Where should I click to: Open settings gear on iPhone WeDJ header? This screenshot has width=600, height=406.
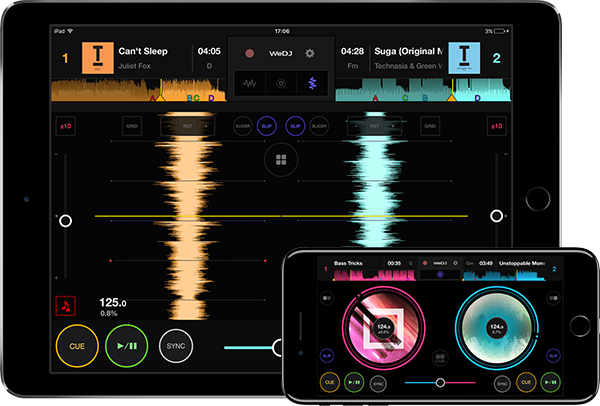coord(455,263)
